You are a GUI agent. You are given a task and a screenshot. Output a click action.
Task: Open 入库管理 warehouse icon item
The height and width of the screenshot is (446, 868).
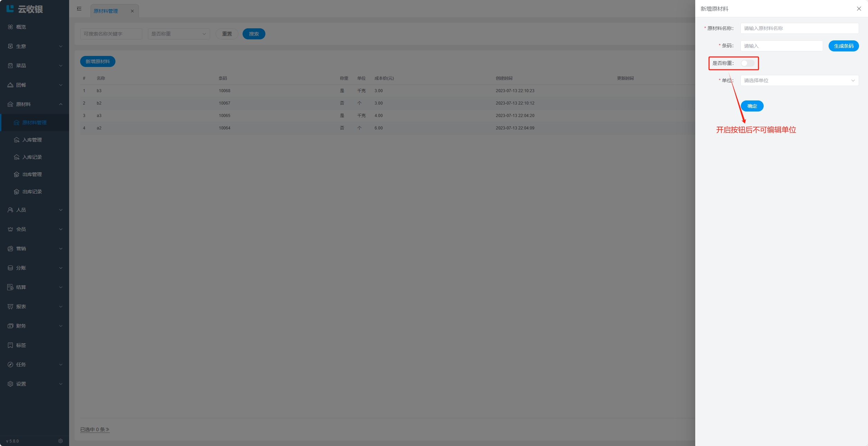click(x=17, y=140)
